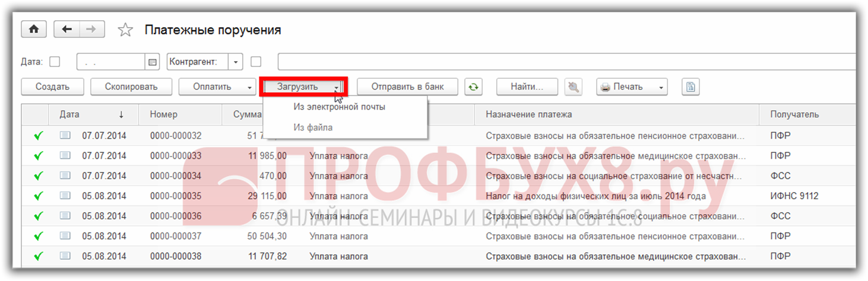This screenshot has width=868, height=281.
Task: Choose 'Из электронной почты' menu option
Action: click(x=339, y=107)
